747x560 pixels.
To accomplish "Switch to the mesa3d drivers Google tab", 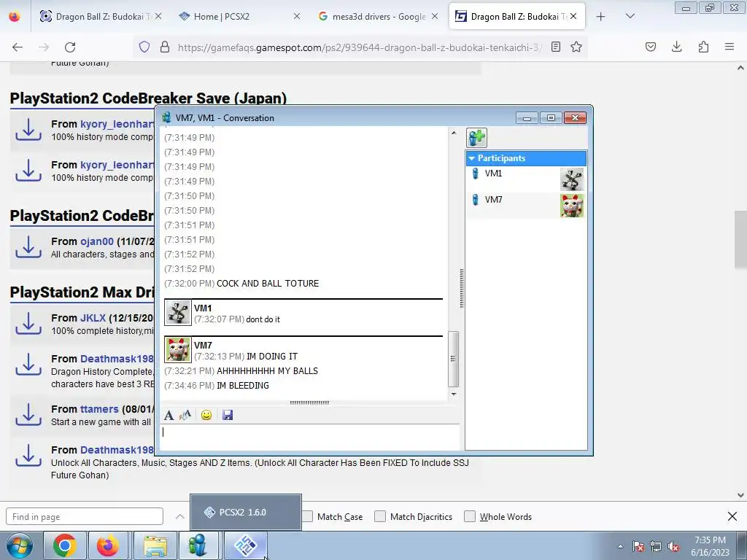I will pos(379,17).
